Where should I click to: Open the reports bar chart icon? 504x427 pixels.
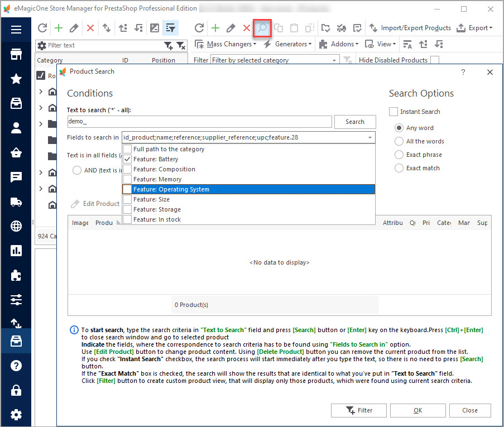click(x=16, y=251)
